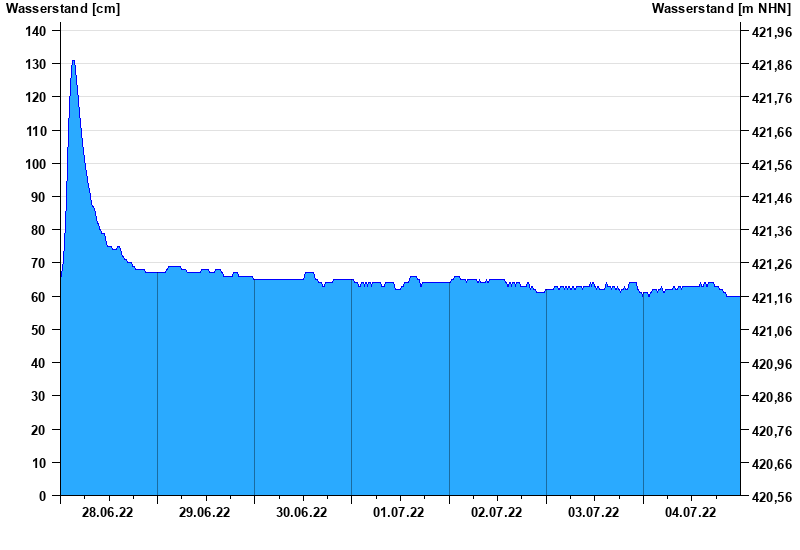Select the 01.07.22 date label
Screen dimensions: 800x550
(x=399, y=513)
